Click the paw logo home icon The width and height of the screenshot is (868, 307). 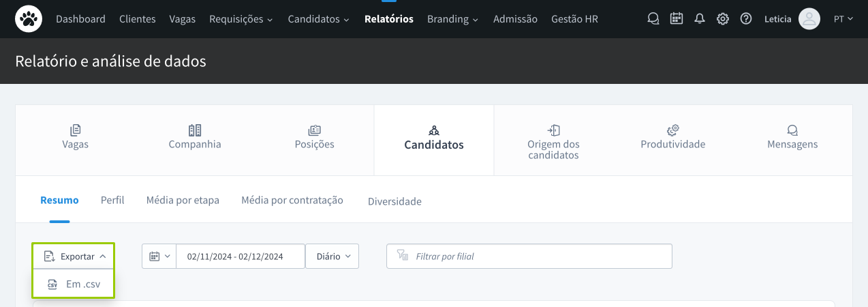(29, 19)
